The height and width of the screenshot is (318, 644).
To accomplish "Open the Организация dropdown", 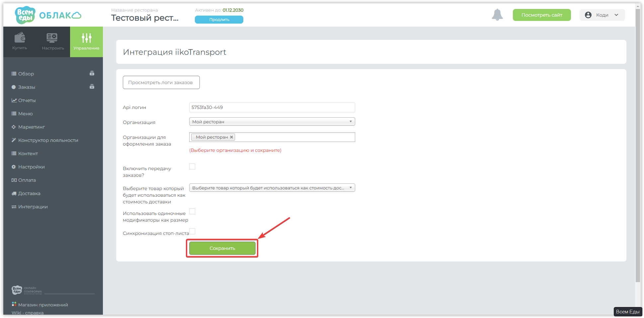I will 272,122.
